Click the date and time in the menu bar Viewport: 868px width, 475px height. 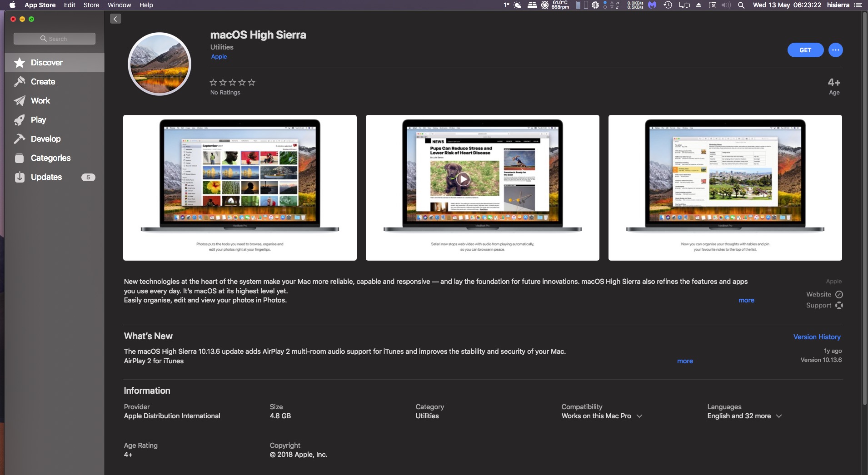pos(787,5)
